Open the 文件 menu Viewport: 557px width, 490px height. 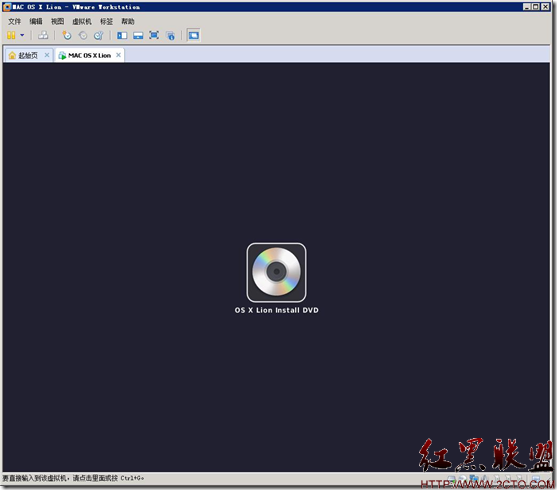pyautogui.click(x=15, y=21)
